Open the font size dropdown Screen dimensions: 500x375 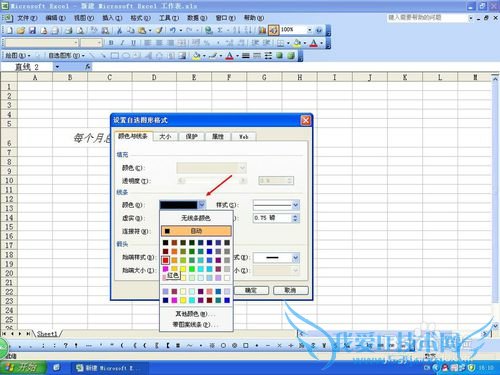tap(99, 43)
